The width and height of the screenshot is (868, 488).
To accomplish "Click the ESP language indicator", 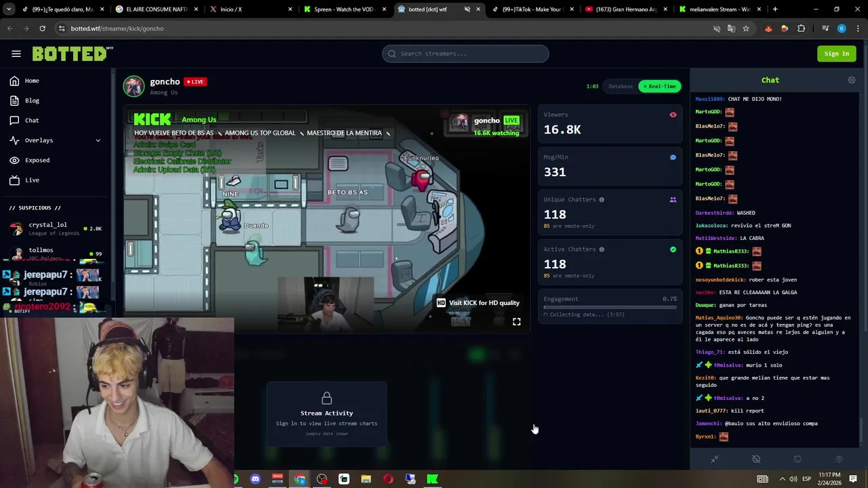I will tap(806, 479).
